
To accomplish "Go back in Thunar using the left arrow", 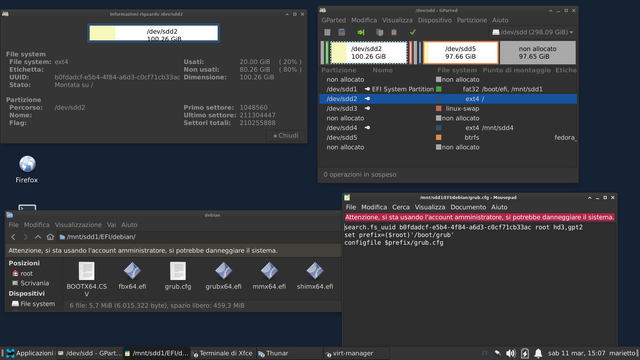I will pyautogui.click(x=13, y=237).
